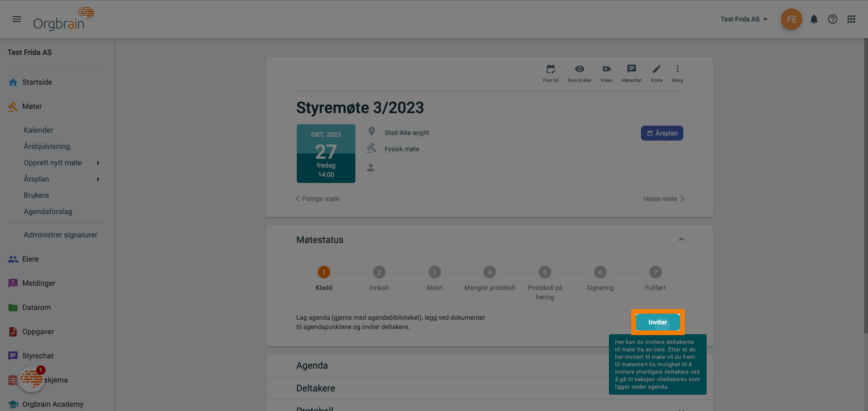Click the Orgbrain Academy graduation cap icon
Screen dimensions: 868x411
(13, 404)
